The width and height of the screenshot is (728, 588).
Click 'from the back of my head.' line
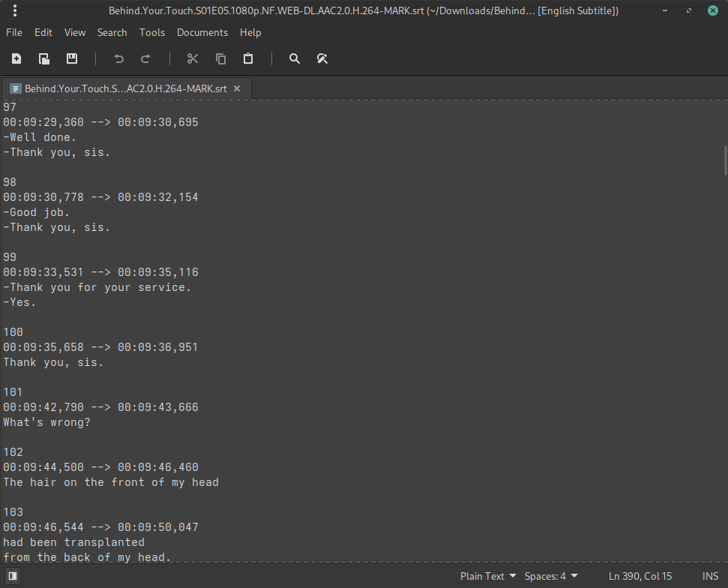pos(87,557)
